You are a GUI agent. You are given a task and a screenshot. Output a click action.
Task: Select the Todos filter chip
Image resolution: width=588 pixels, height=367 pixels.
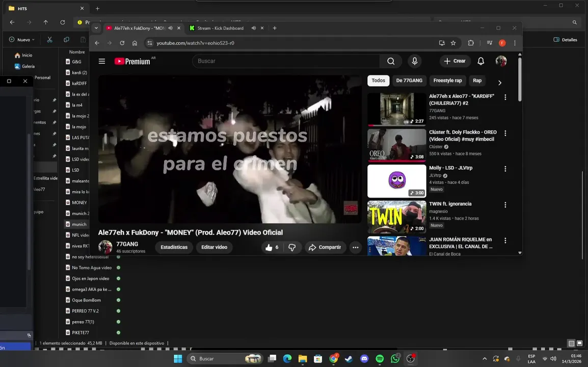378,81
